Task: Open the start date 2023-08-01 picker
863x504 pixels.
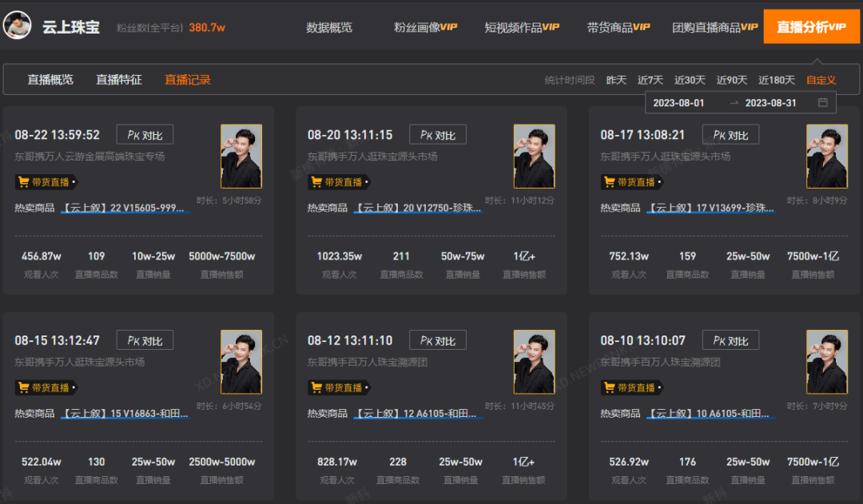Action: (x=678, y=103)
